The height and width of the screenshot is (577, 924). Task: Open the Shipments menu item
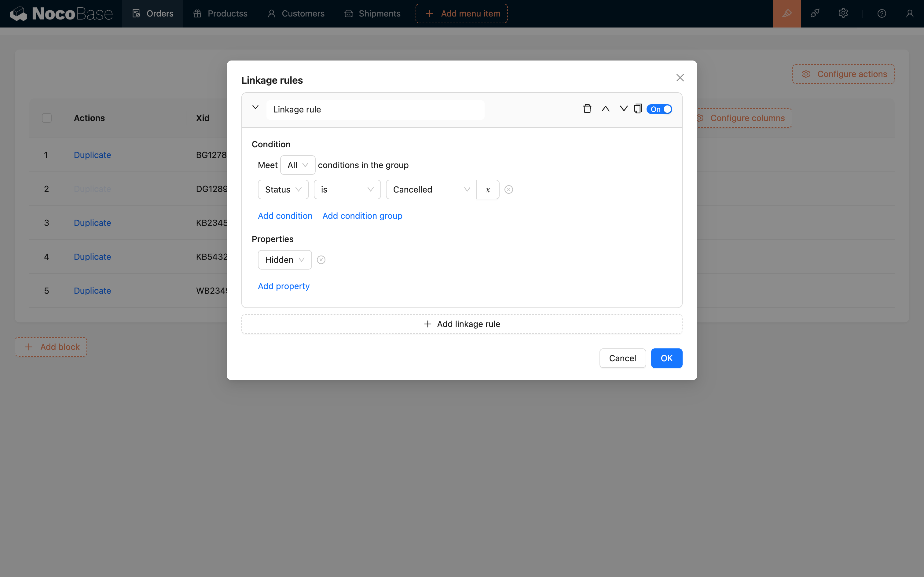click(372, 14)
